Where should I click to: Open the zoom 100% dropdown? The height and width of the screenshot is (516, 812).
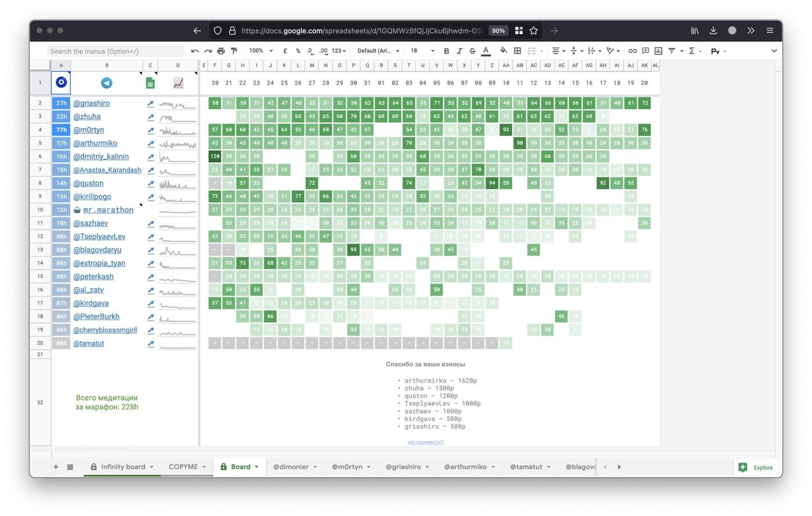(260, 51)
